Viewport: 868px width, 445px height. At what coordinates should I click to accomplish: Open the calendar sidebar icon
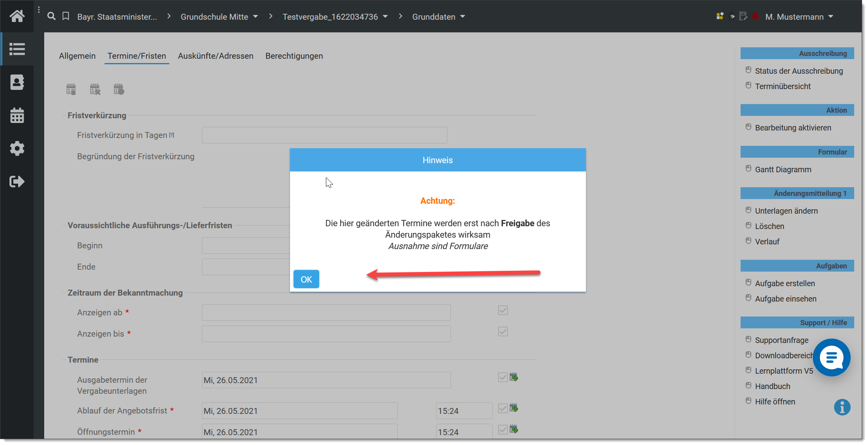click(x=17, y=115)
